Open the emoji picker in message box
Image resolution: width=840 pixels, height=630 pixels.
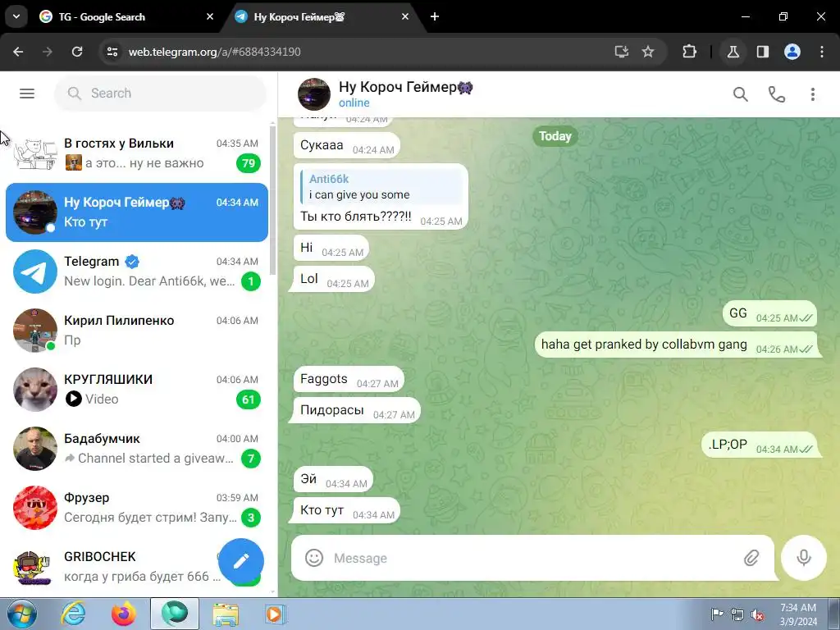pos(314,558)
